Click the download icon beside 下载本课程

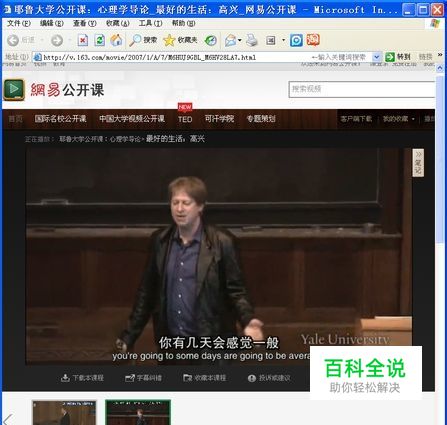pos(65,378)
